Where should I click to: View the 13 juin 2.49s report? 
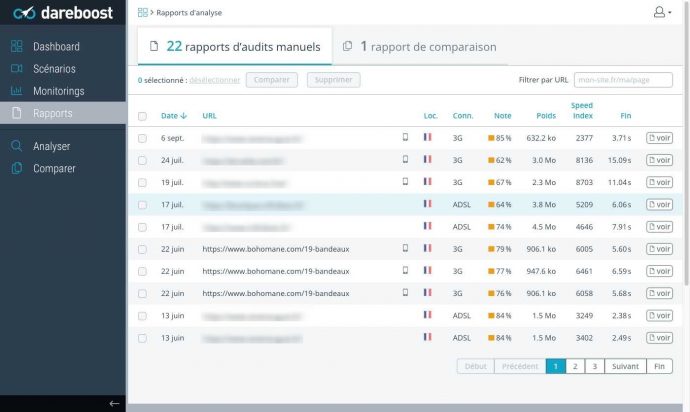pyautogui.click(x=659, y=338)
